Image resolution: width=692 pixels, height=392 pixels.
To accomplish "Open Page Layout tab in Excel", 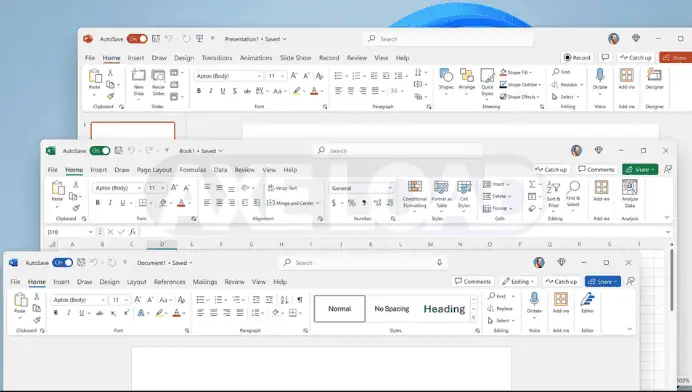I will coord(154,170).
